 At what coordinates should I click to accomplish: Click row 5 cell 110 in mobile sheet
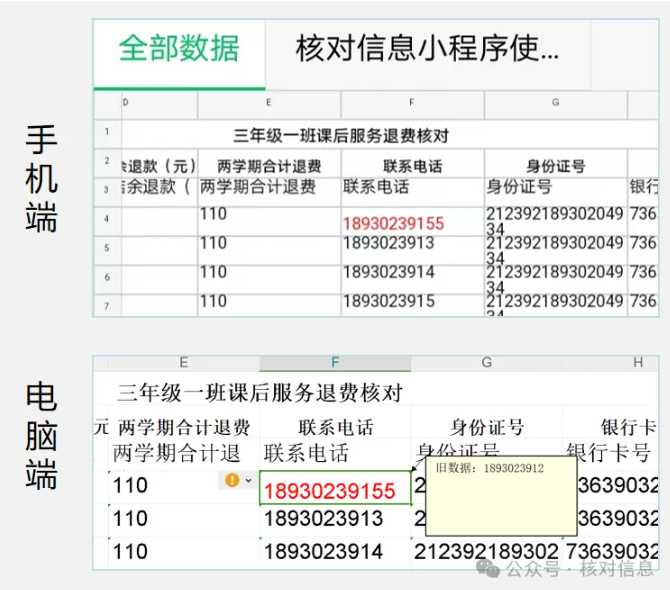click(269, 250)
